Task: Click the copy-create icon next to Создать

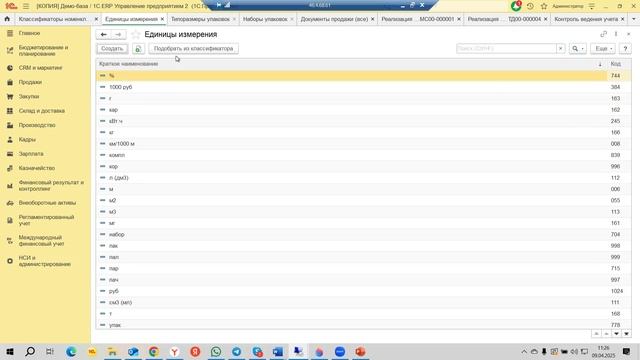Action: click(x=138, y=49)
